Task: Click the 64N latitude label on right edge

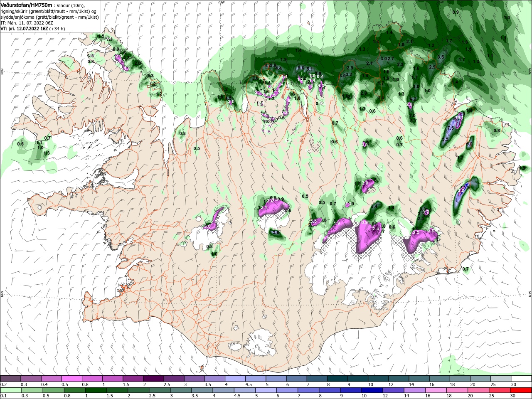Action: [x=530, y=293]
